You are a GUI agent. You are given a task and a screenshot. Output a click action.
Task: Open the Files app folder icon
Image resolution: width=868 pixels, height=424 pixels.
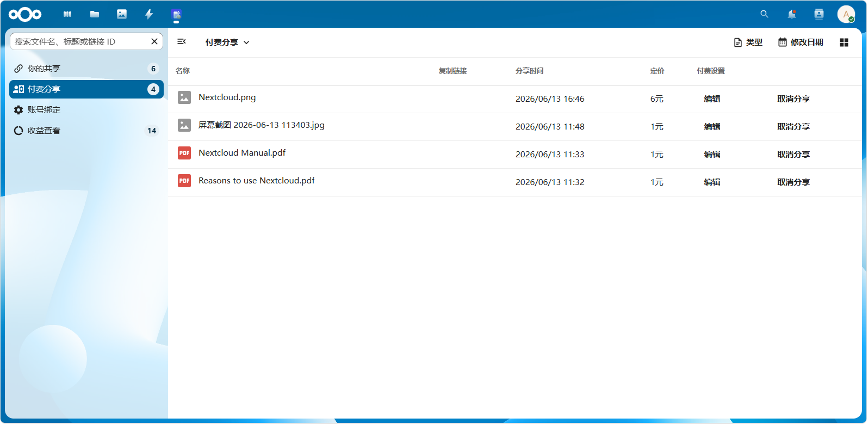[x=95, y=14]
